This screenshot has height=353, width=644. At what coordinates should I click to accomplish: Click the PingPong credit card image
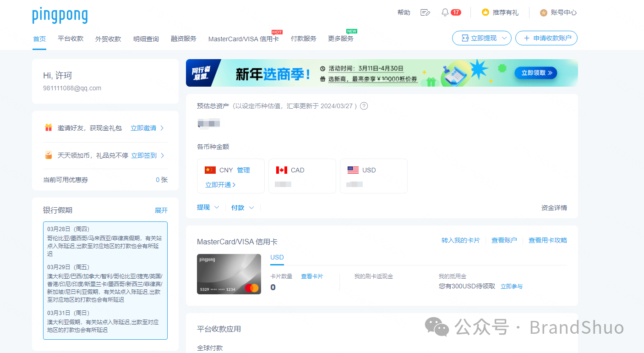[229, 274]
